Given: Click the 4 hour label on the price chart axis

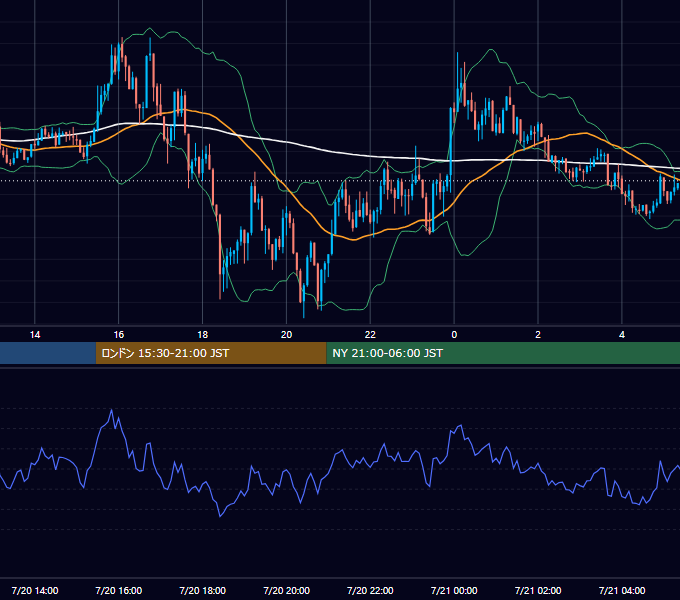Looking at the screenshot, I should [622, 335].
